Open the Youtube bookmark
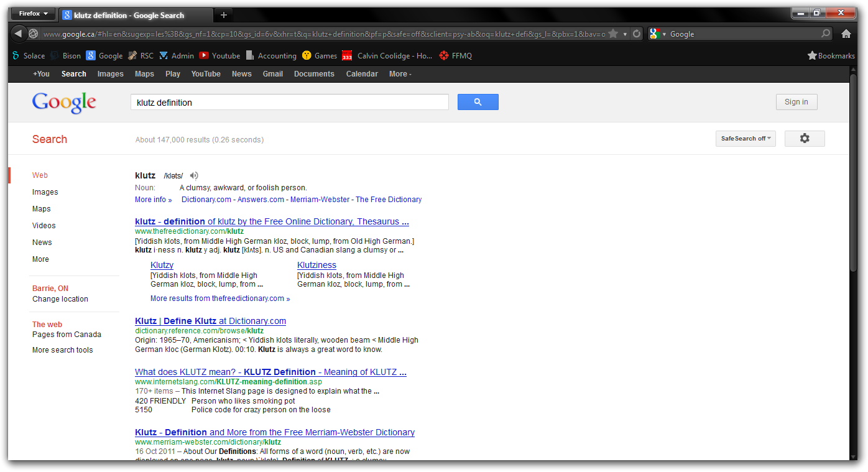The height and width of the screenshot is (472, 868). pyautogui.click(x=219, y=56)
